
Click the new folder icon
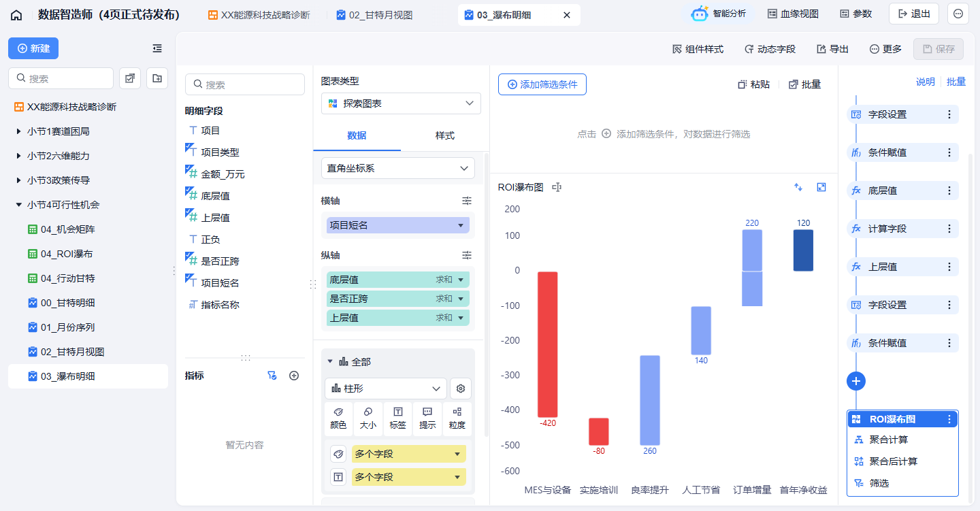tap(157, 78)
